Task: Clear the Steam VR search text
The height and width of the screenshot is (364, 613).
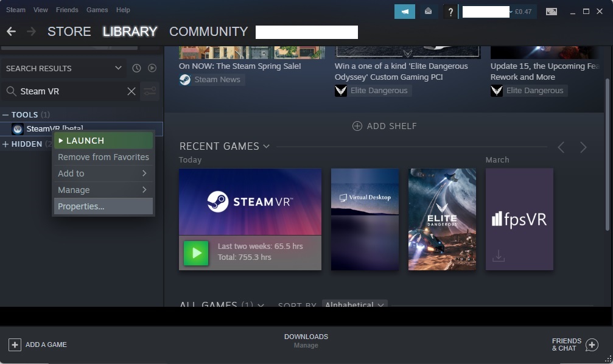Action: coord(131,91)
